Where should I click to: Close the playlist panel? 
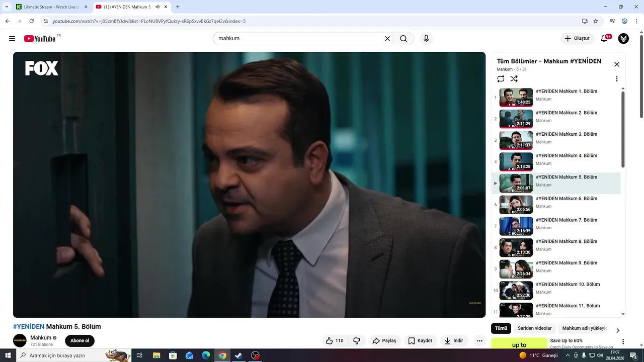click(617, 64)
